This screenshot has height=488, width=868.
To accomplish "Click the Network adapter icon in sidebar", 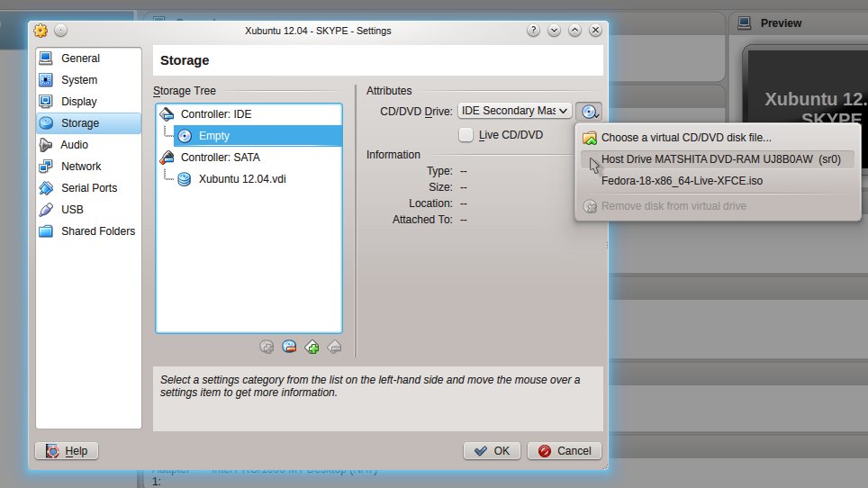I will 46,166.
